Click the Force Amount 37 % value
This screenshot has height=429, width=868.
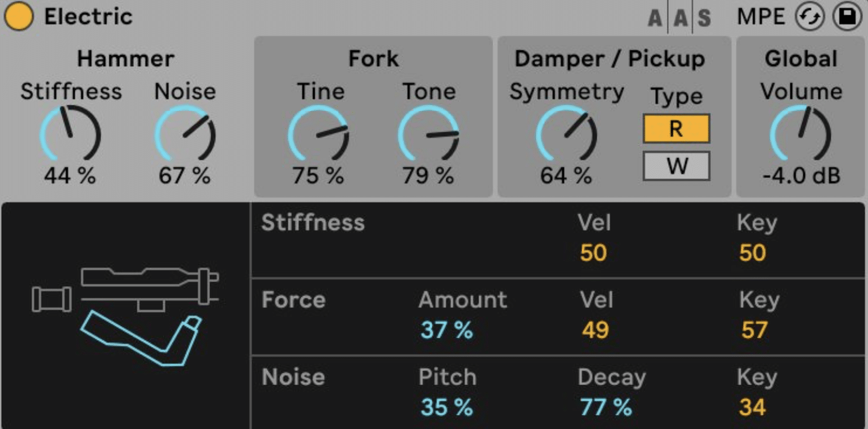[x=446, y=330]
